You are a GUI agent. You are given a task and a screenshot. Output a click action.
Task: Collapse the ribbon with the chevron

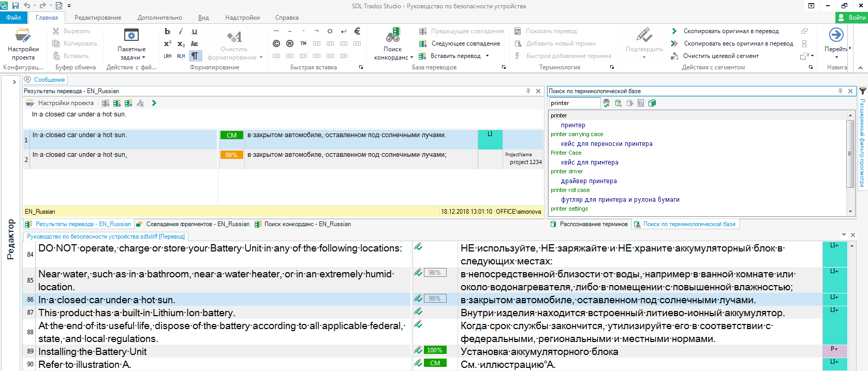860,68
